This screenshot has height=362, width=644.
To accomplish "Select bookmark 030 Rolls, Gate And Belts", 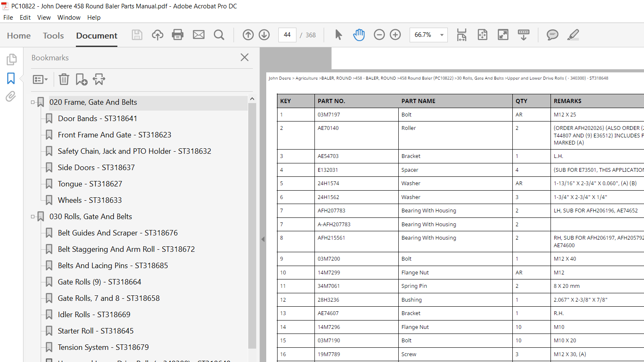I will click(x=91, y=217).
